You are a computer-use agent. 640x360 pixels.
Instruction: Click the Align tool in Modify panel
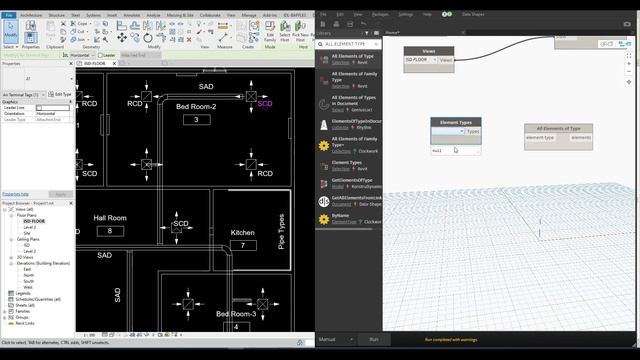point(122,26)
